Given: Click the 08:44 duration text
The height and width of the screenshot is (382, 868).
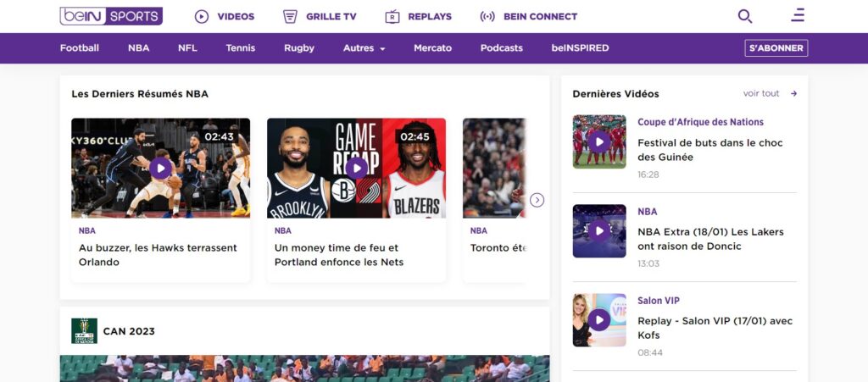Looking at the screenshot, I should (650, 352).
